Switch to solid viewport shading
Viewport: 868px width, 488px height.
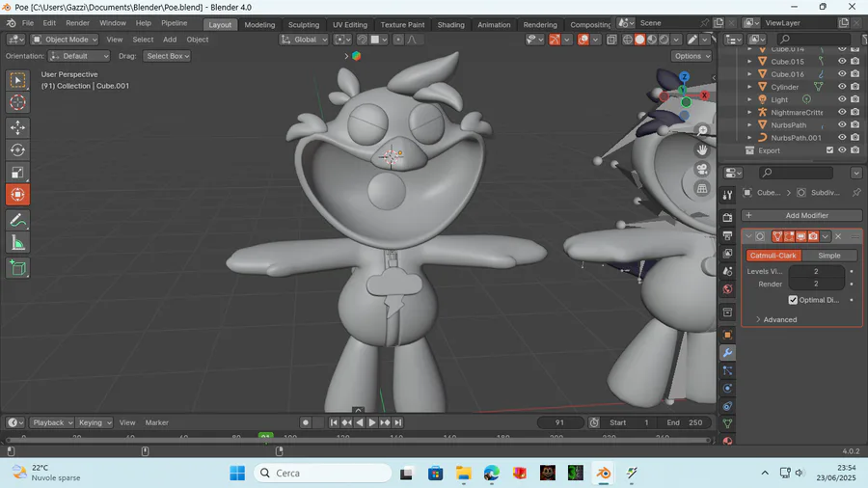coord(640,40)
